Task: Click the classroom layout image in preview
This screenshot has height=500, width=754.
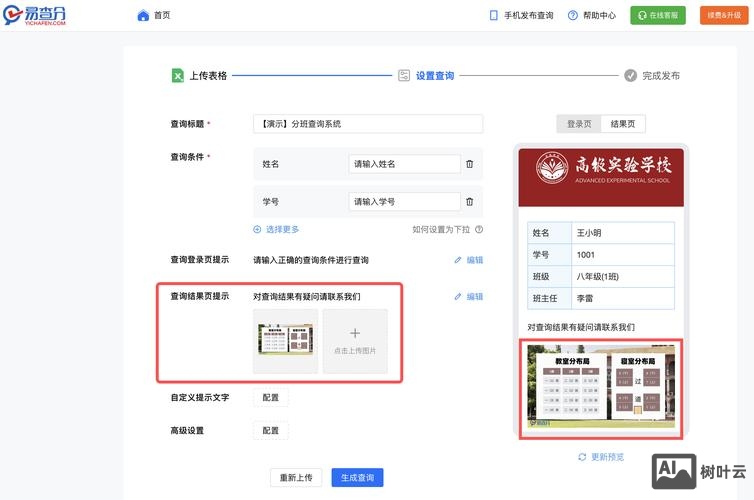Action: [601, 386]
